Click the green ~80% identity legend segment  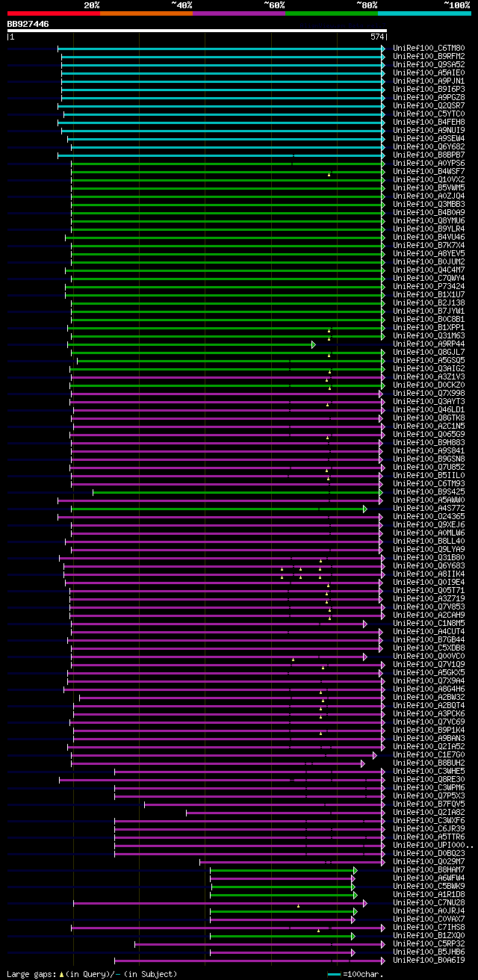coord(332,13)
